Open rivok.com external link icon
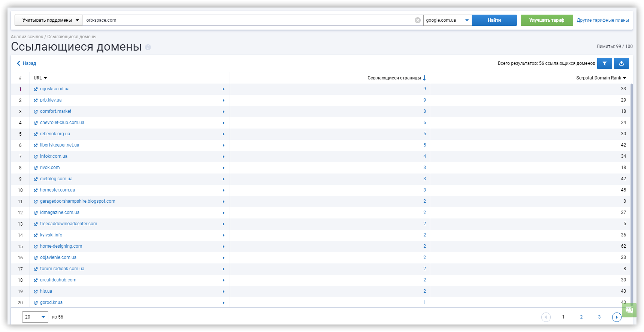The height and width of the screenshot is (332, 644). point(36,168)
